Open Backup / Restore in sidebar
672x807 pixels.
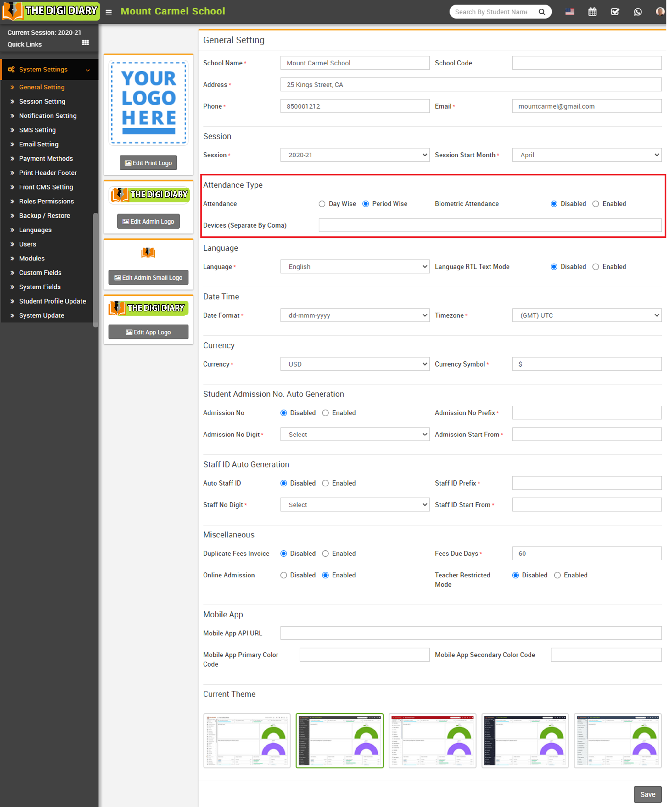(45, 216)
